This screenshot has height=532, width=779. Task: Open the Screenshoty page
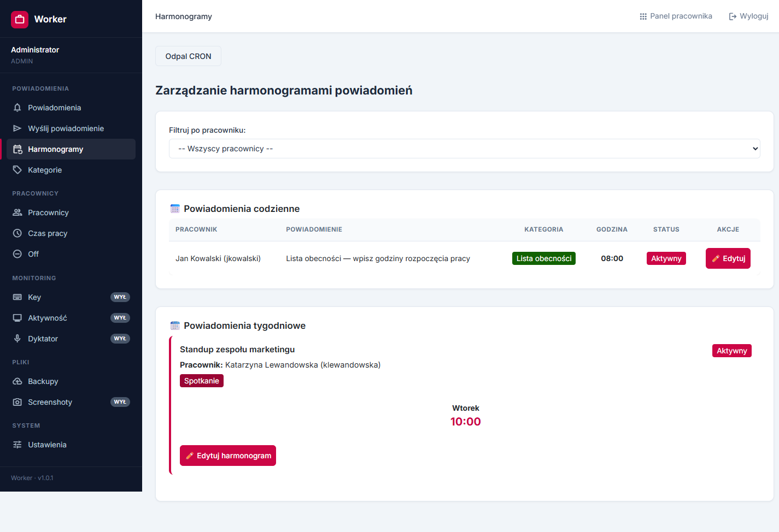71,402
